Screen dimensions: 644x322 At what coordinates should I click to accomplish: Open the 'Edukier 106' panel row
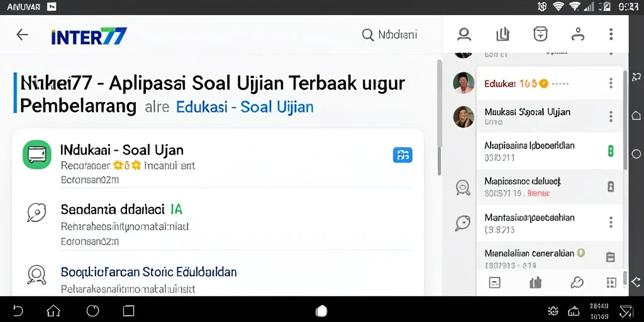coord(550,84)
